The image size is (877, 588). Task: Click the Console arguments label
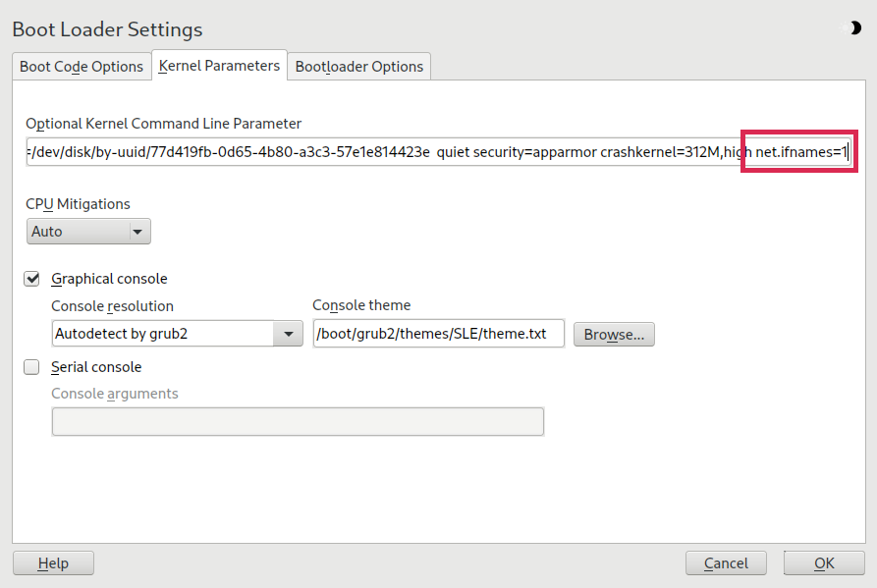click(x=114, y=394)
